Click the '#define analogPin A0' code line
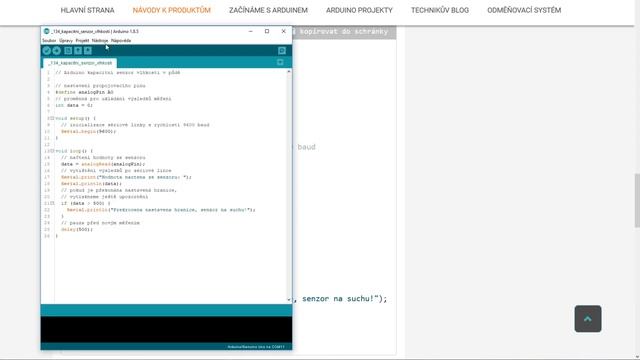The height and width of the screenshot is (360, 640). [84, 92]
